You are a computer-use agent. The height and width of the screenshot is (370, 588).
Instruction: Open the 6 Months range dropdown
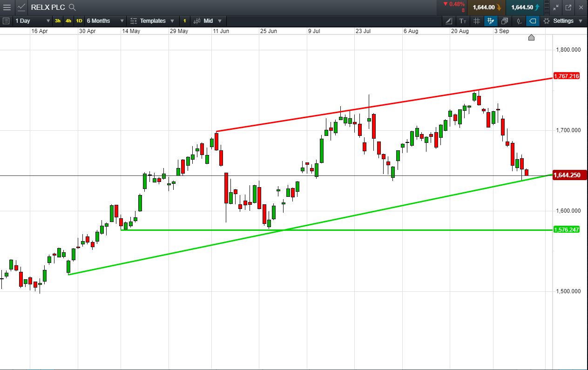point(106,21)
